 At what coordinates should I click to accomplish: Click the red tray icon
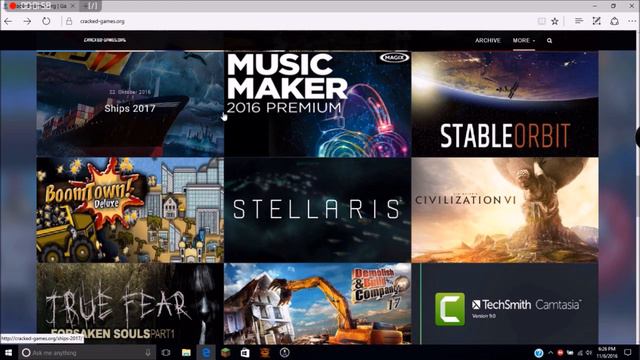(x=560, y=353)
